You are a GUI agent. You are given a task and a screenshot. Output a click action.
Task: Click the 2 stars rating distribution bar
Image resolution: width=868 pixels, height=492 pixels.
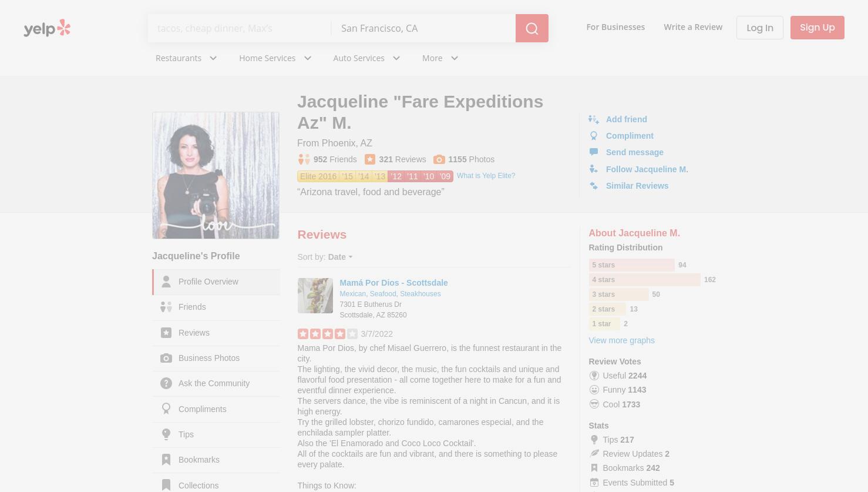[x=607, y=309]
